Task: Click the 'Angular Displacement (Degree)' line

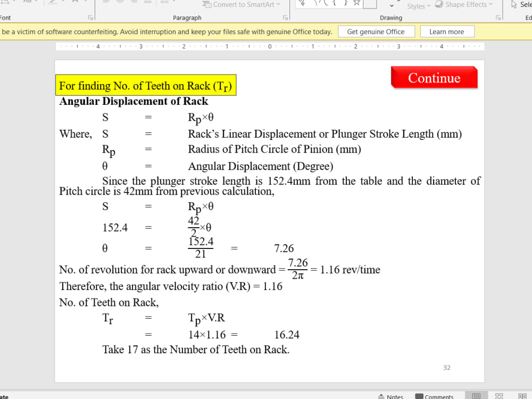Action: 261,166
